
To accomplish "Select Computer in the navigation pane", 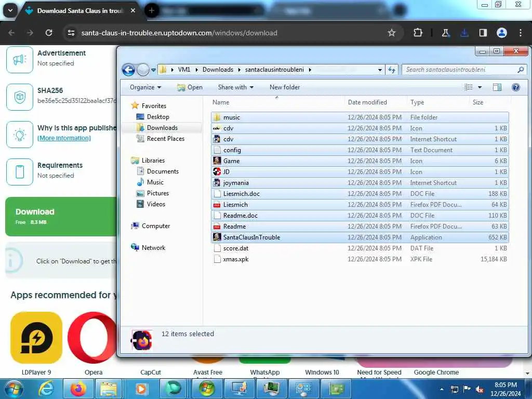I will click(156, 226).
